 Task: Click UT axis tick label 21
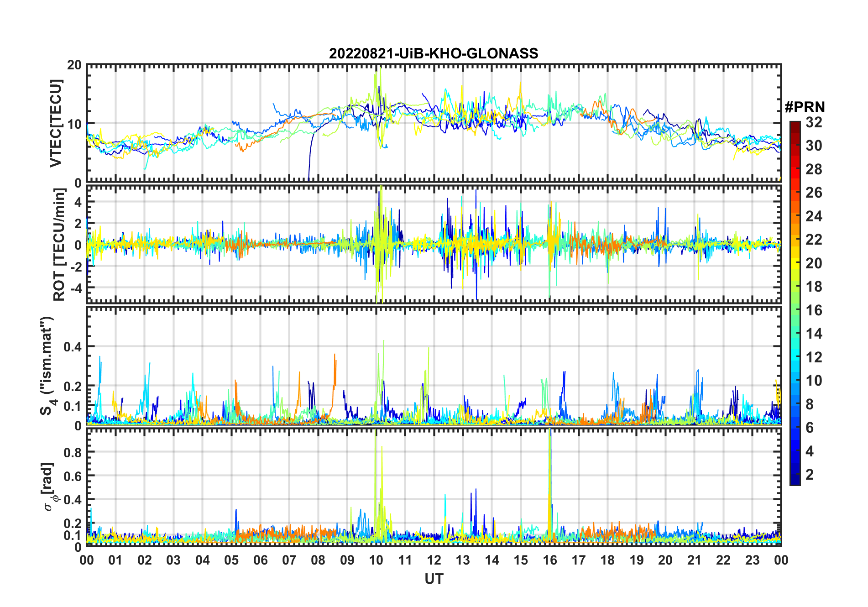695,560
